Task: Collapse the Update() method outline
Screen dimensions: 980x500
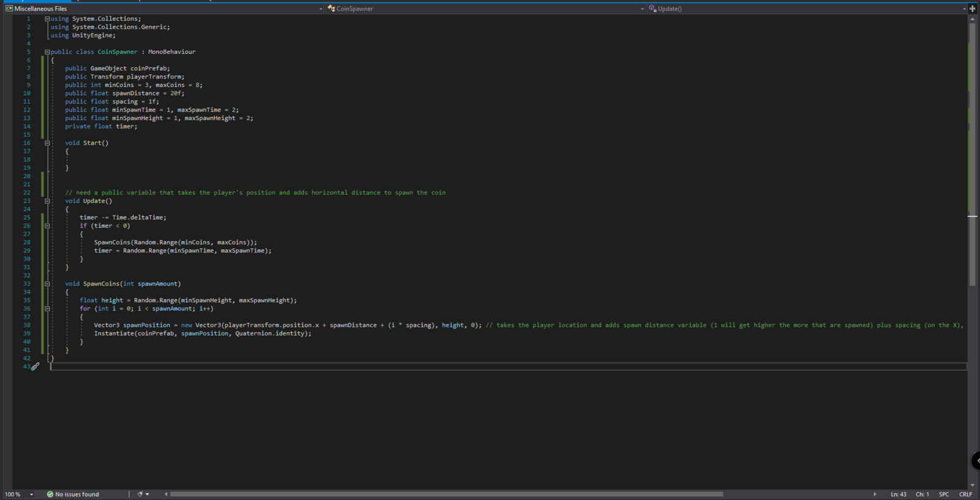Action: (x=47, y=201)
